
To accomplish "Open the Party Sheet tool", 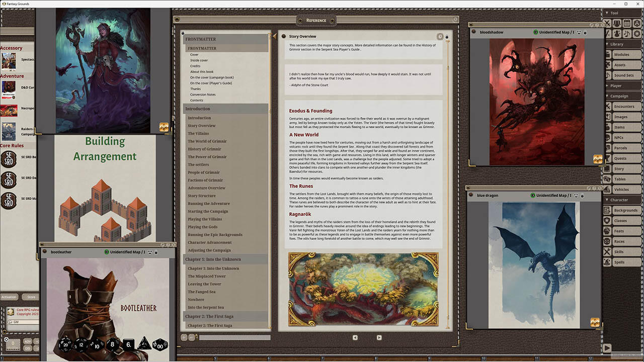I will pyautogui.click(x=617, y=23).
